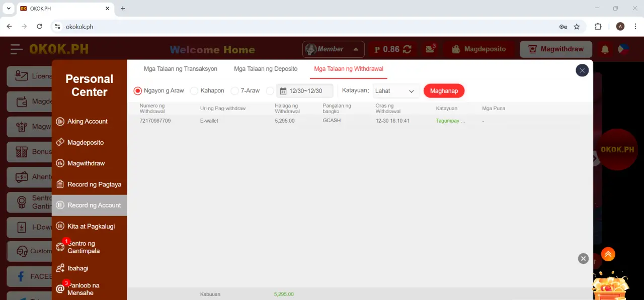Click 'E-wallet' withdrawal type cell
This screenshot has width=644, height=300.
(209, 121)
